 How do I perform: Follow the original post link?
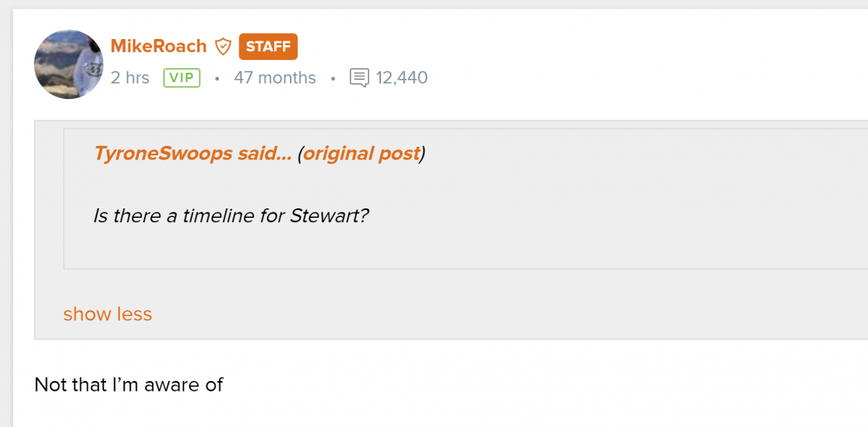361,154
